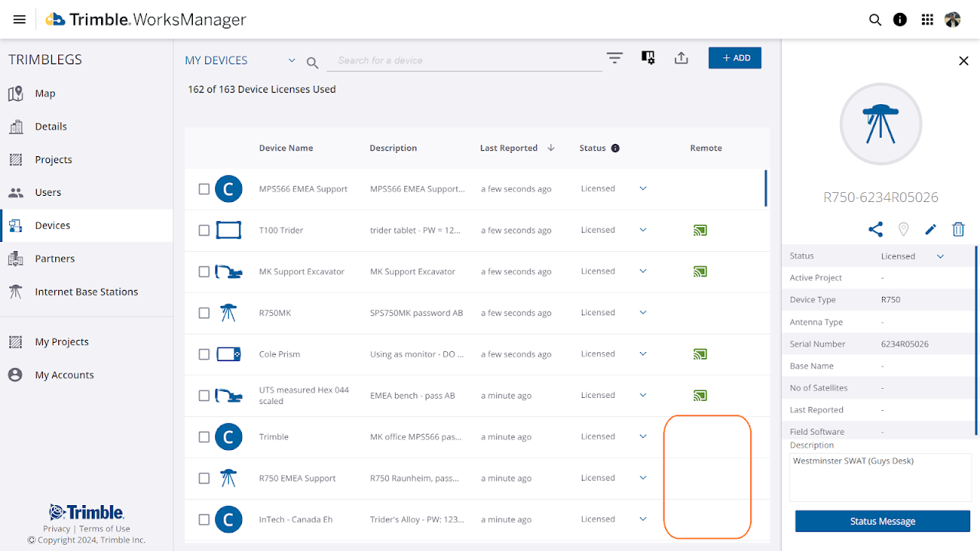Click the delete trash icon in the device panel
This screenshot has width=980, height=551.
tap(959, 229)
